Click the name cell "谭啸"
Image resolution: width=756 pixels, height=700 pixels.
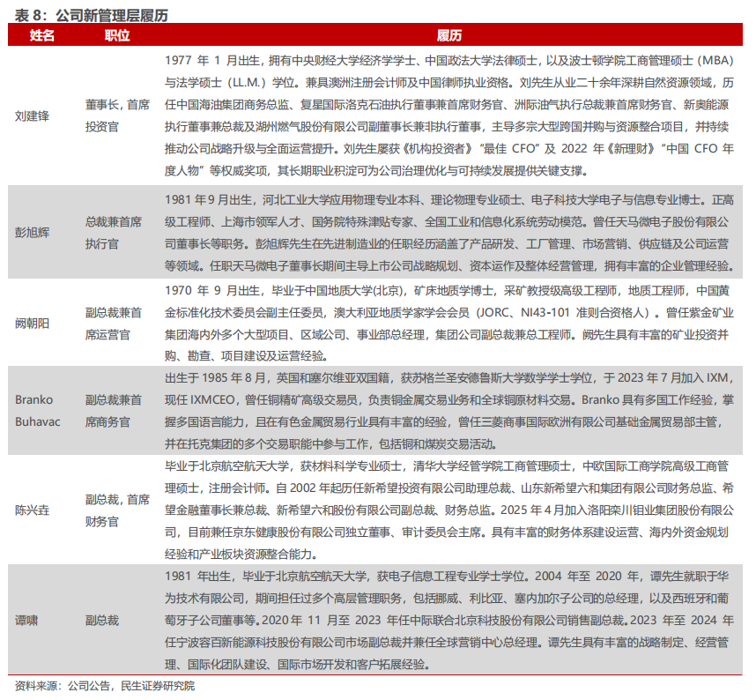27,620
